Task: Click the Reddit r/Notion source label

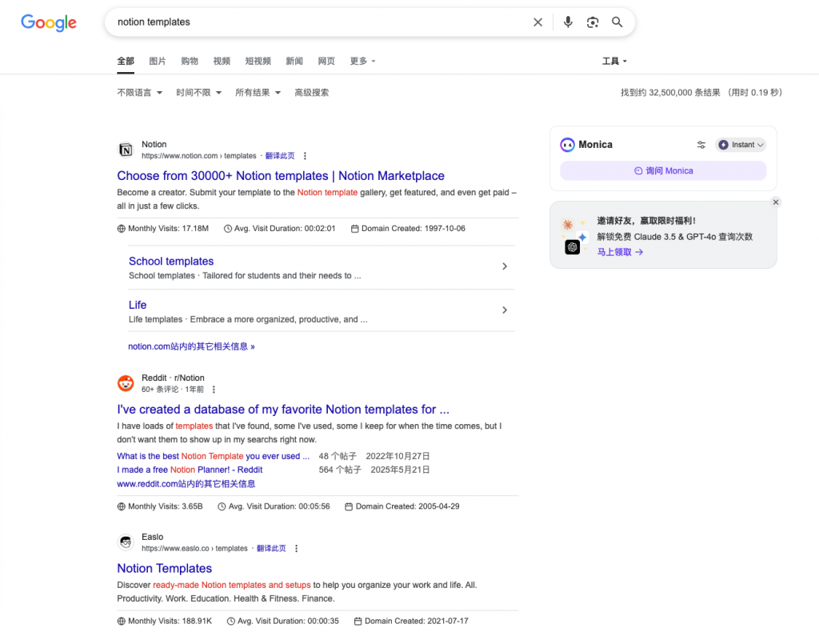Action: pos(173,378)
